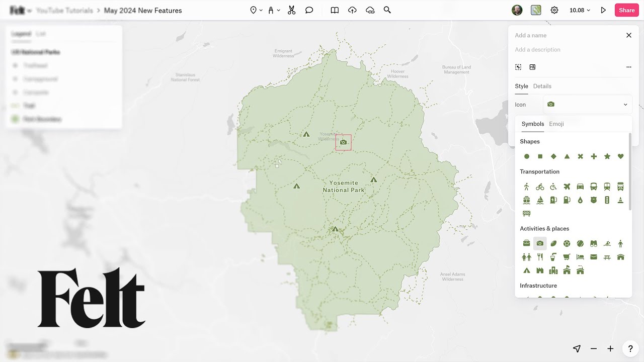Select the Emoji tab
Screen dimensions: 644x362
[x=556, y=124]
